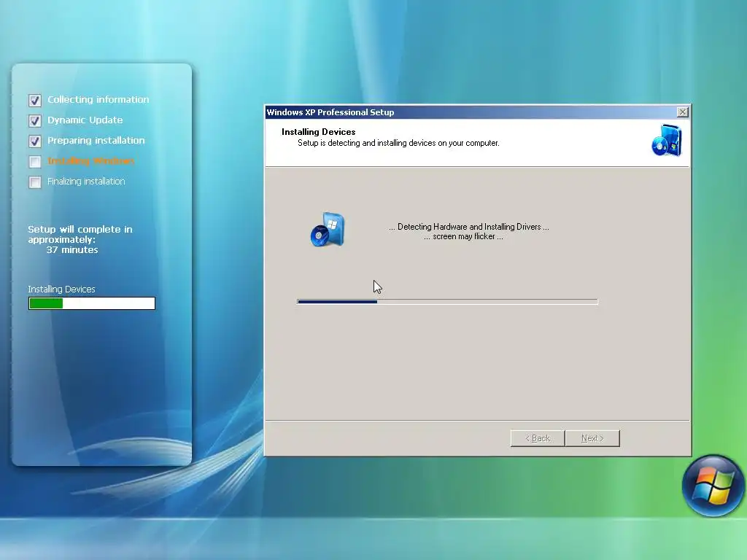Click the 'Preparing installation' step label
The image size is (747, 560).
click(x=96, y=141)
